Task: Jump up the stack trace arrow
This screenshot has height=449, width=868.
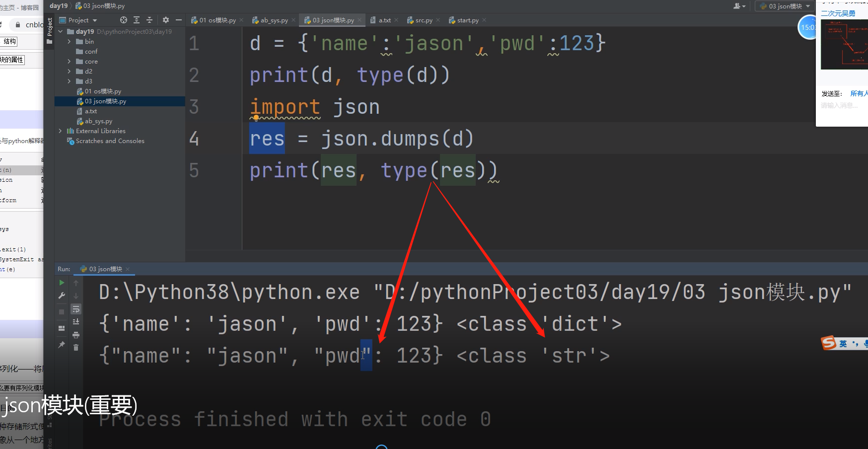Action: click(x=76, y=283)
